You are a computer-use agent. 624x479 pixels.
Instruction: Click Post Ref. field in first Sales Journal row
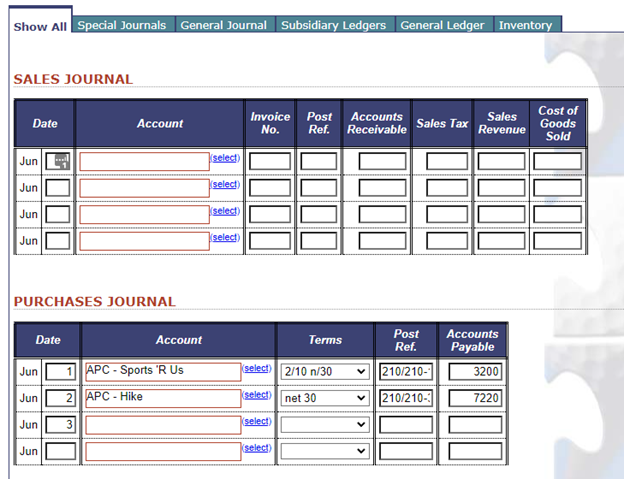pos(319,162)
